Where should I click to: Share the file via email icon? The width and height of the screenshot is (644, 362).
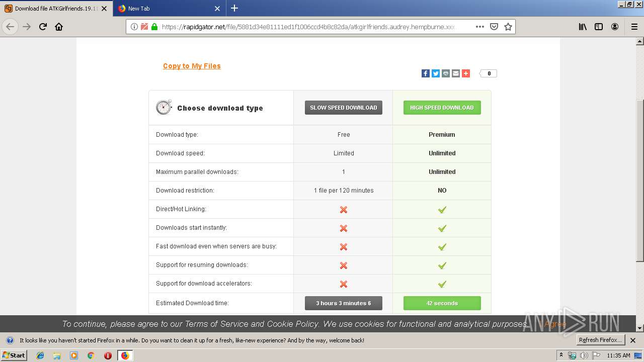tap(456, 73)
